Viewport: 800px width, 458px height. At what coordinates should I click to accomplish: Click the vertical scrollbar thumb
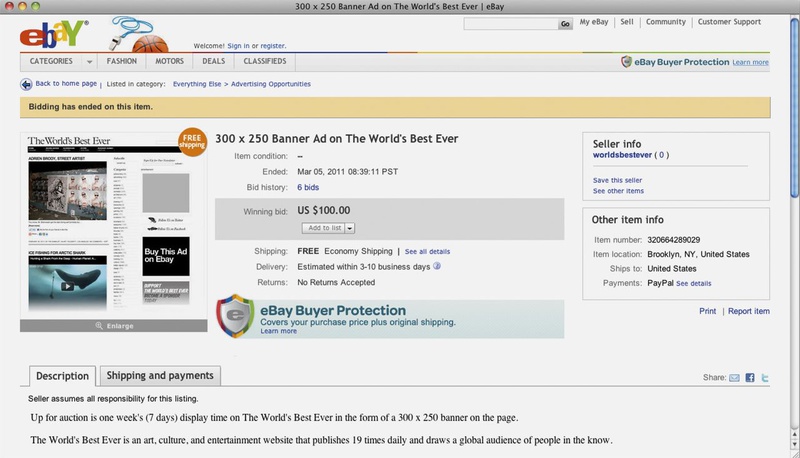(x=794, y=107)
